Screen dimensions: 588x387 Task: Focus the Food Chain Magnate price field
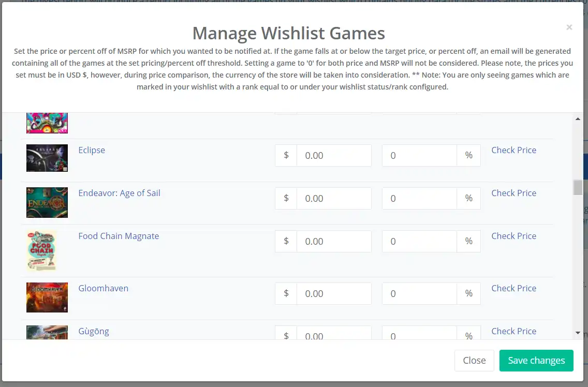pos(334,241)
